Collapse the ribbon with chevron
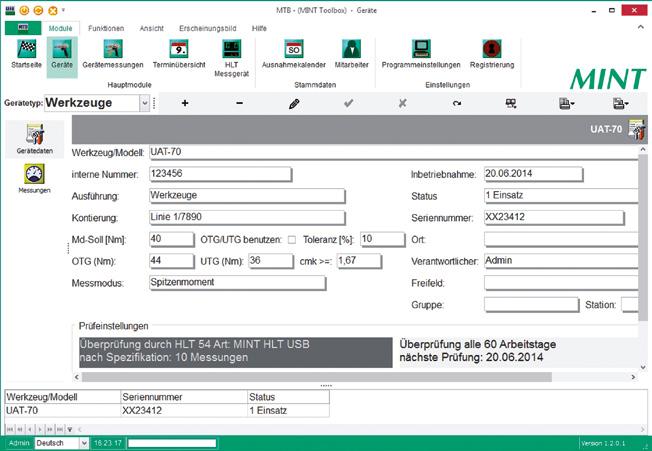Image resolution: width=652 pixels, height=451 pixels. click(641, 27)
